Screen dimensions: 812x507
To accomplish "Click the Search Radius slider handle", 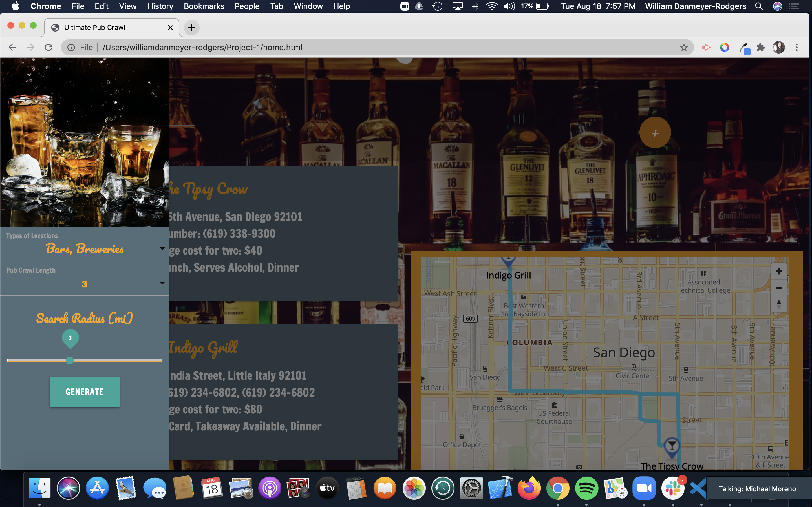I will tap(70, 361).
